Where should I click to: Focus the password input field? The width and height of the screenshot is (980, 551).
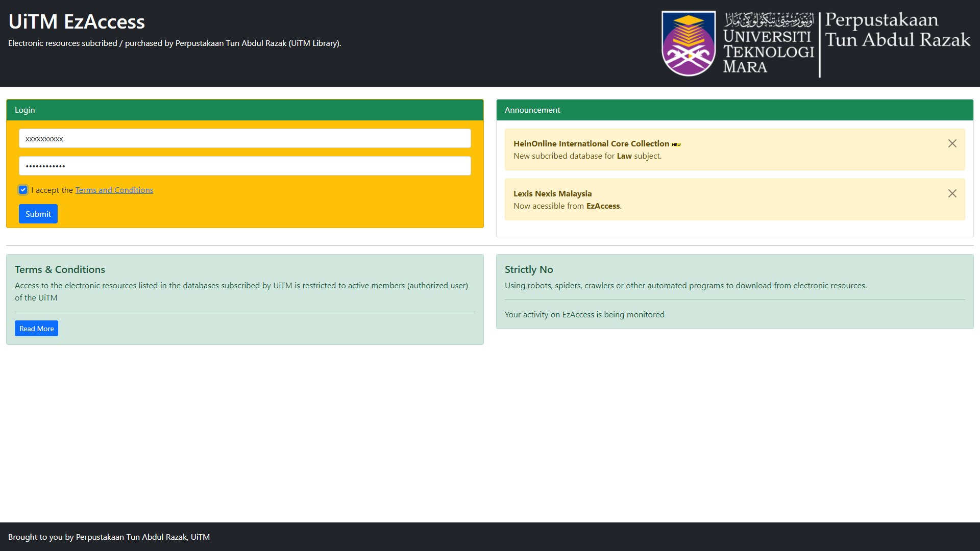coord(245,166)
